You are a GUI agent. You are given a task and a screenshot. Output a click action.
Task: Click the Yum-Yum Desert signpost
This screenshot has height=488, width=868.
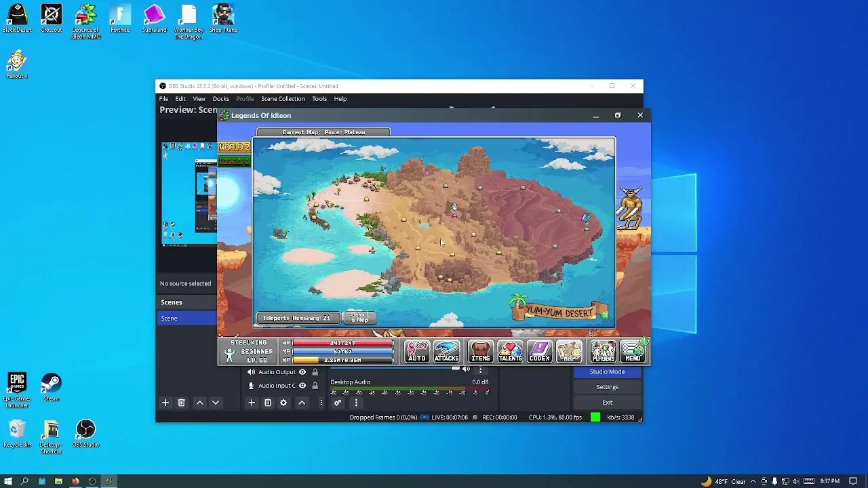tap(559, 310)
